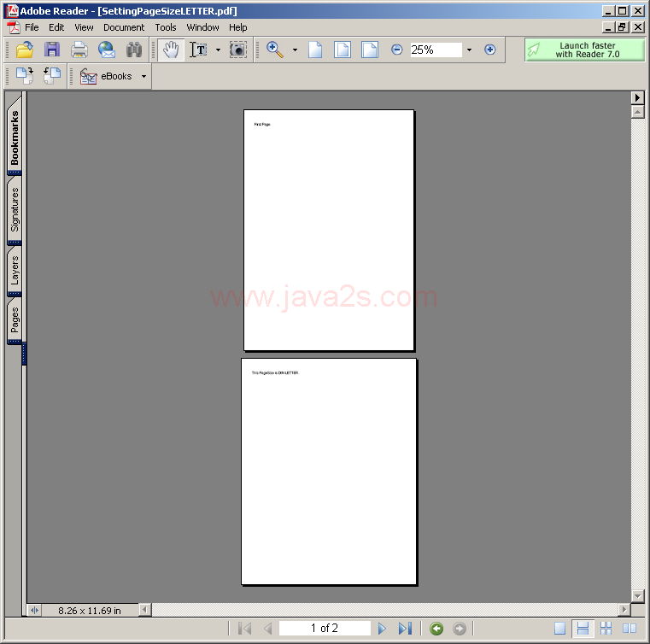Click Launch faster with Reader 7.0 button
Screen dimensions: 650x644
(x=584, y=50)
